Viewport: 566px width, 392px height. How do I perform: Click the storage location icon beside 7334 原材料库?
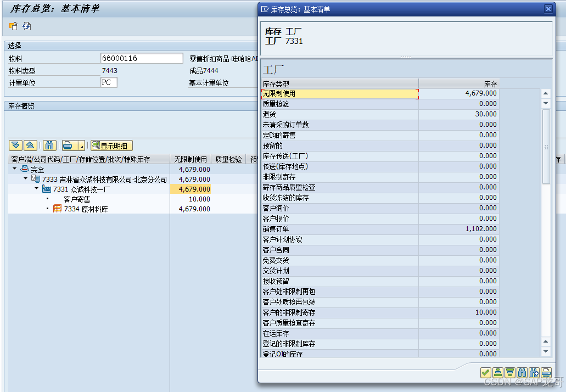pyautogui.click(x=57, y=209)
